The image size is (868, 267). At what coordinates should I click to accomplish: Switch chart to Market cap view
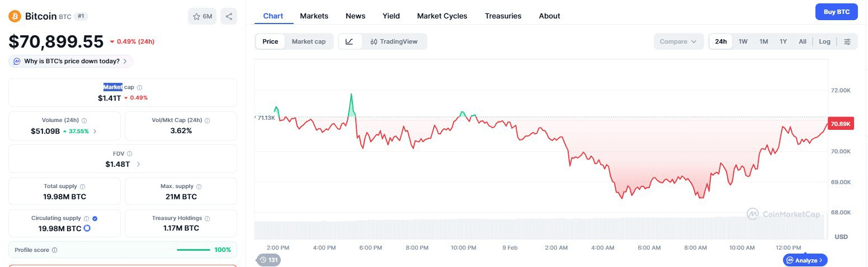[x=309, y=41]
